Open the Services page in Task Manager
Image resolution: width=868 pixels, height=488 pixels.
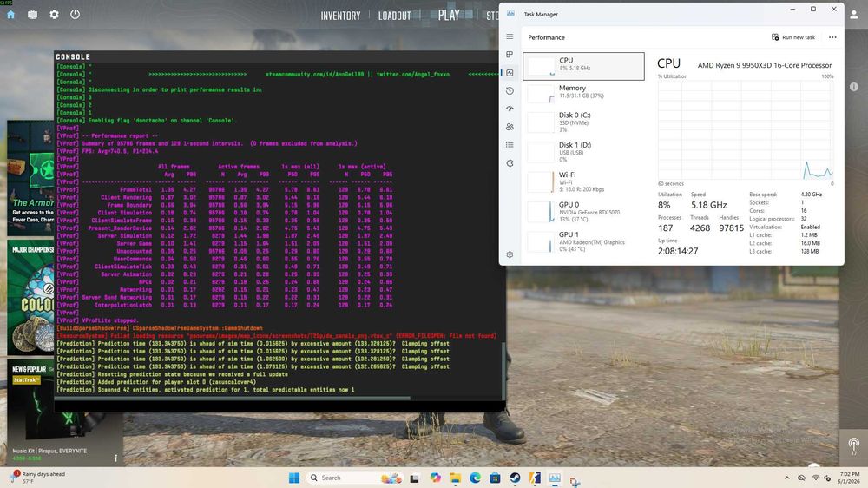coord(510,163)
